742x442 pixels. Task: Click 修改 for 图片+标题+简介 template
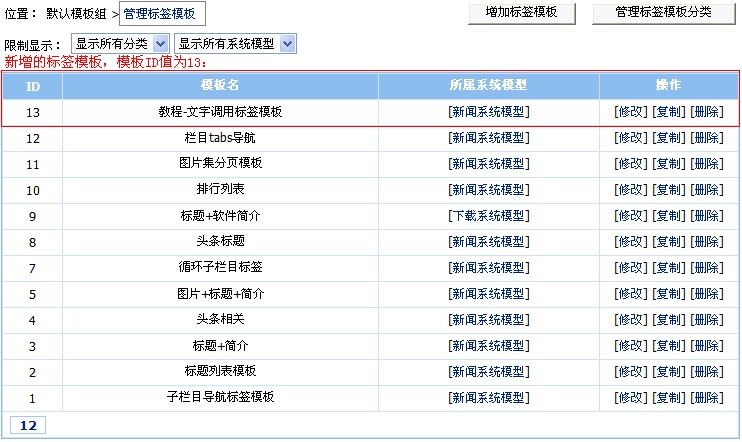630,294
